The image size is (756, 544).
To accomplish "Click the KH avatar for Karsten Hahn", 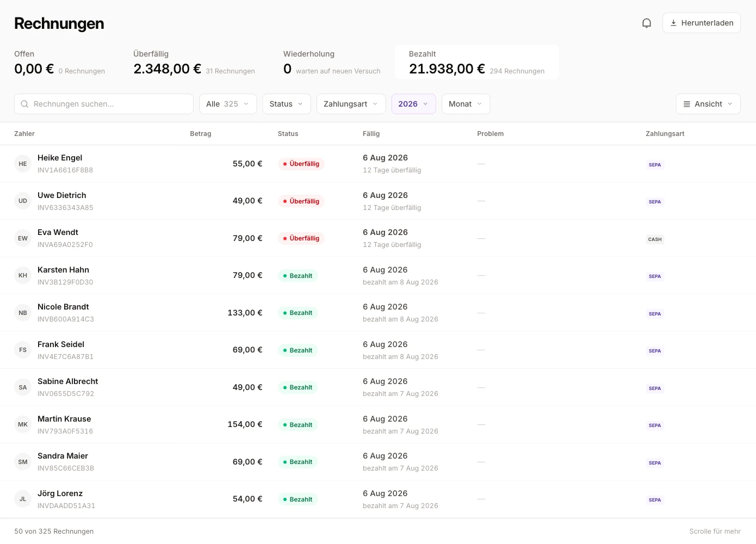I will point(23,275).
